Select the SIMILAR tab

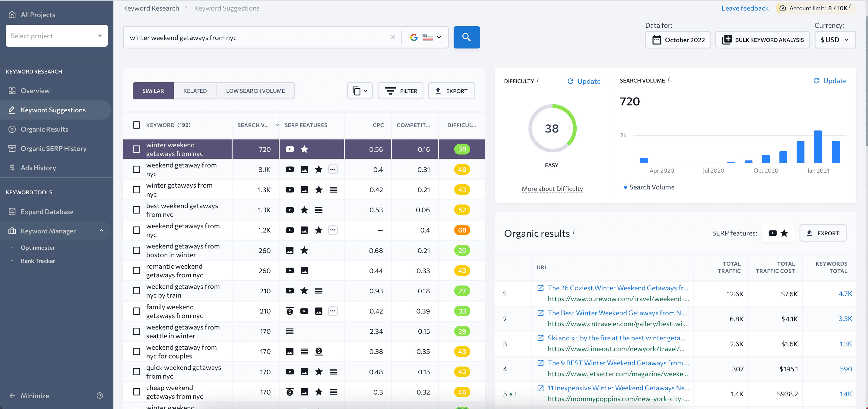153,90
